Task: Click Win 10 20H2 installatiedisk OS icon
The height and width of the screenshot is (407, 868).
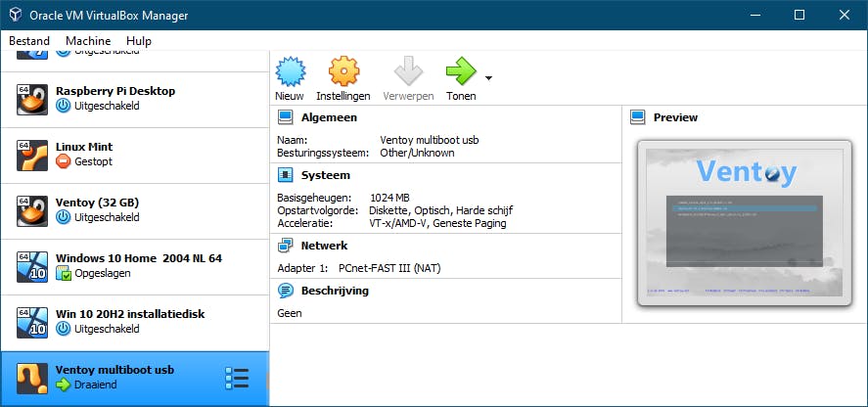Action: (32, 324)
